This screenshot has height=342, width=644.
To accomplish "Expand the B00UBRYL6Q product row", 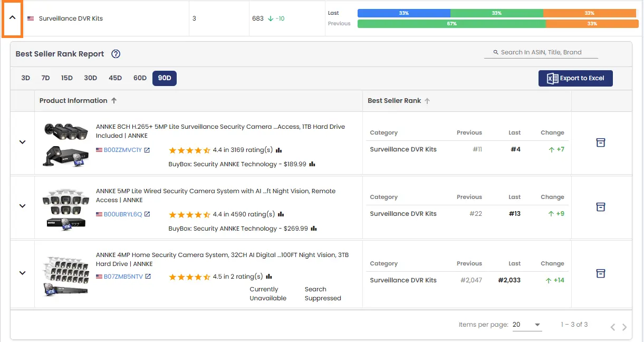I will [x=22, y=206].
